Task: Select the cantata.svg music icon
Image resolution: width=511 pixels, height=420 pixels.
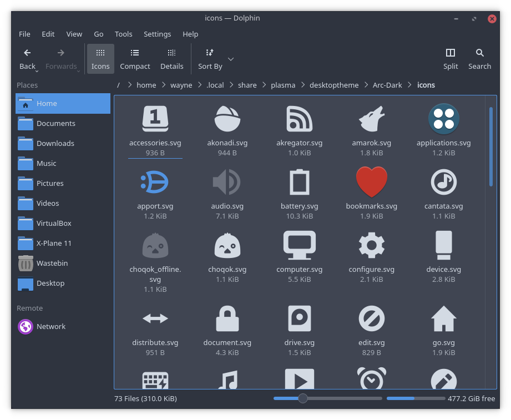Action: coord(443,182)
